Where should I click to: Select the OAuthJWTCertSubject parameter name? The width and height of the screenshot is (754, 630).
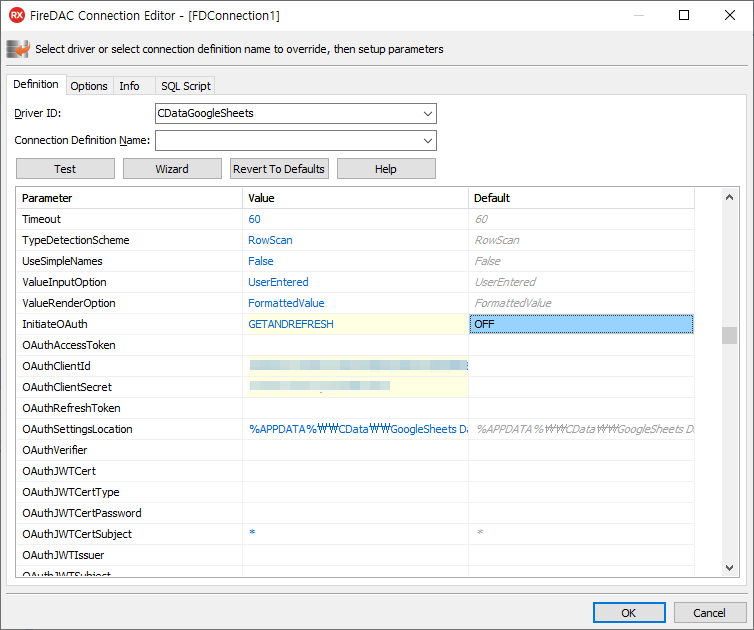[x=77, y=534]
